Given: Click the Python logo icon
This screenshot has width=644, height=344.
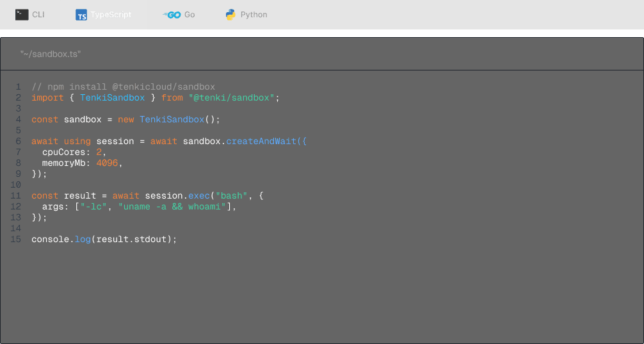Looking at the screenshot, I should click(230, 15).
